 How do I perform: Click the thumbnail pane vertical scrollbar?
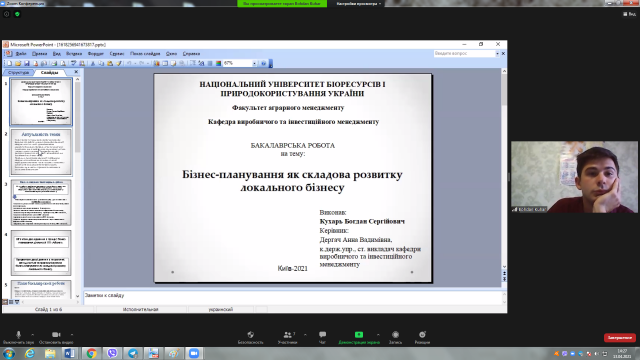tap(78, 188)
